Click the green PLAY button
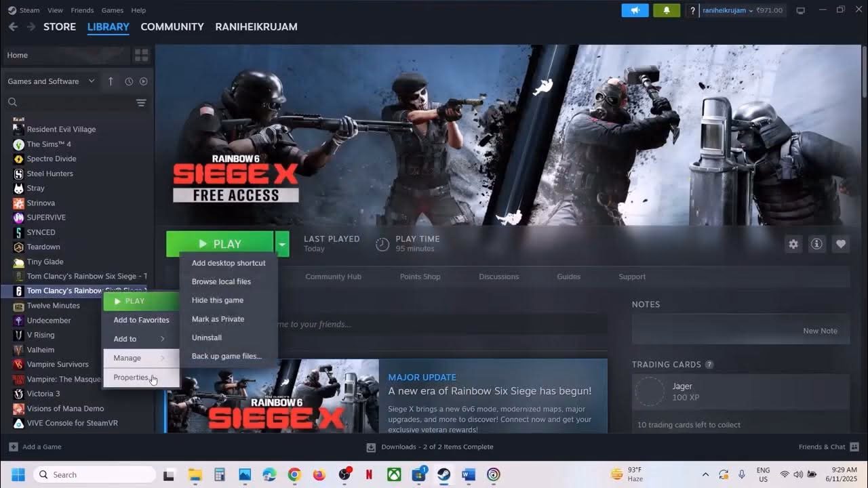This screenshot has width=868, height=488. click(220, 244)
